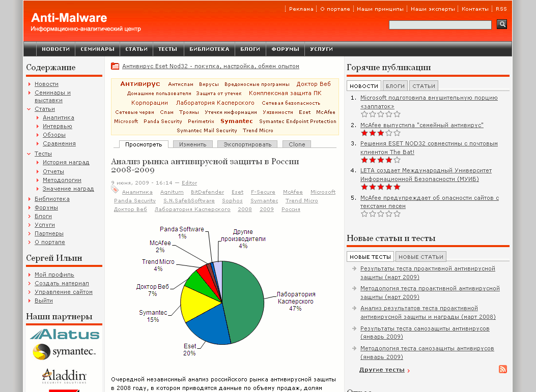Expand the О портале sidebar arrow
This screenshot has height=392, width=536.
click(30, 242)
